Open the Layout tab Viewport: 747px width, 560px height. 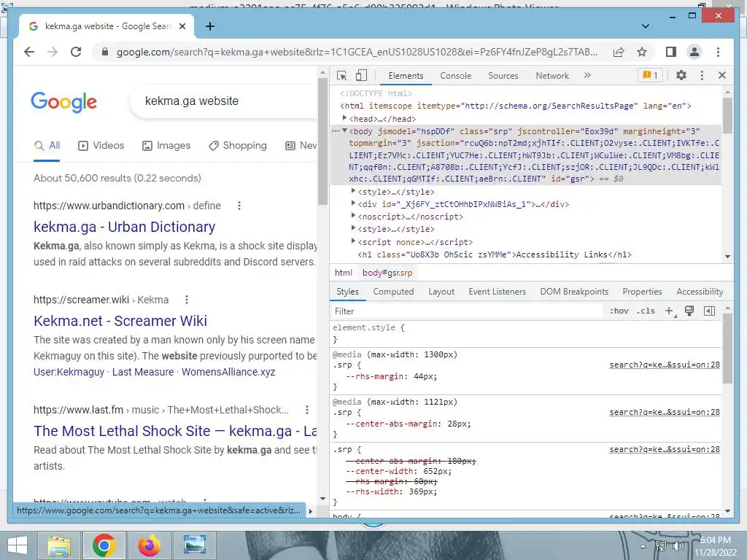point(441,292)
